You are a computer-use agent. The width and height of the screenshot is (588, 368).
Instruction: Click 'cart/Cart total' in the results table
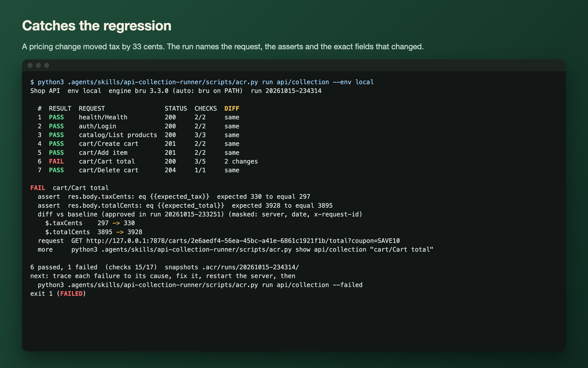[107, 161]
